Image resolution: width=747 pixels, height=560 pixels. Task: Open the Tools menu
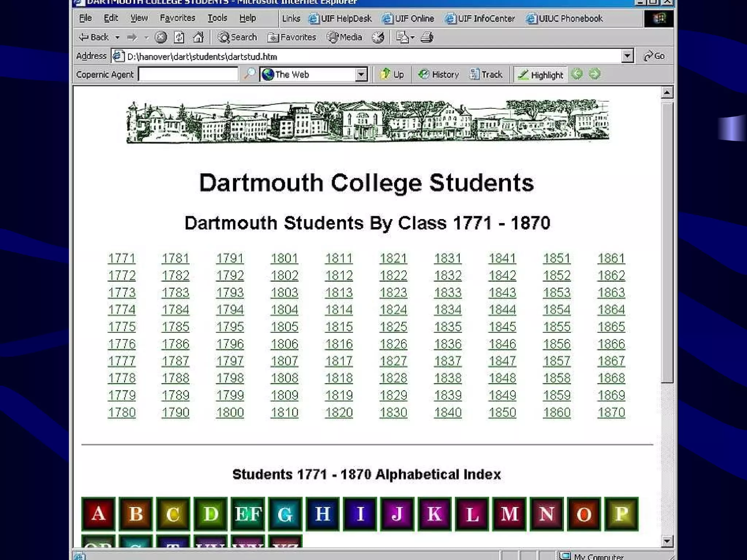217,18
